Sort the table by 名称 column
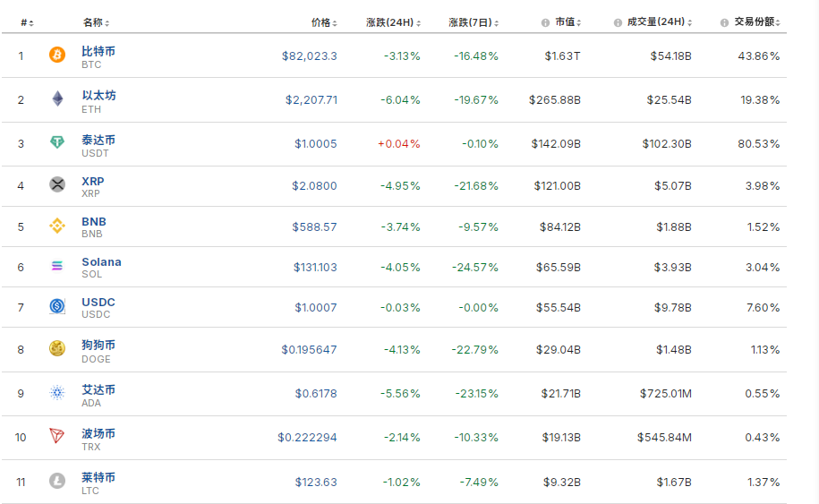 [x=96, y=22]
